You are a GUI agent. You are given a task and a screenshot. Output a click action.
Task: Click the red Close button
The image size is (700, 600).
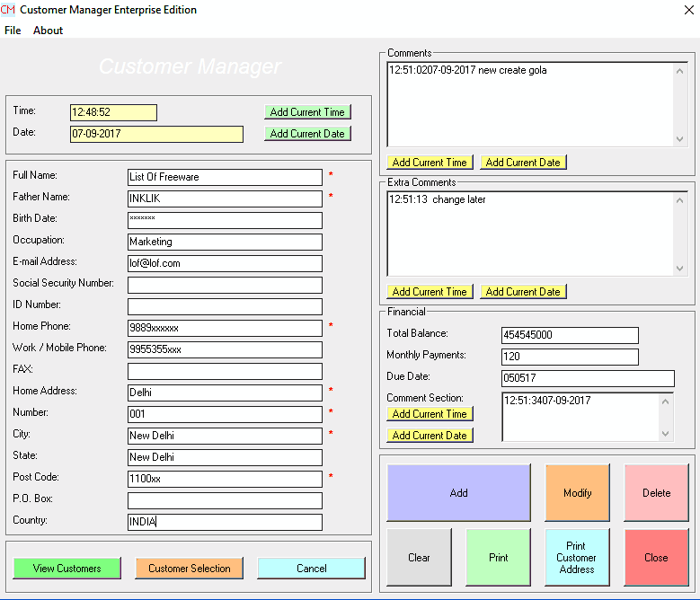tap(656, 558)
